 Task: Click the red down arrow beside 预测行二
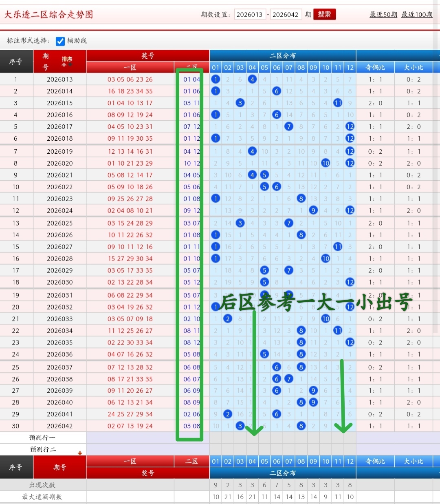[x=80, y=453]
